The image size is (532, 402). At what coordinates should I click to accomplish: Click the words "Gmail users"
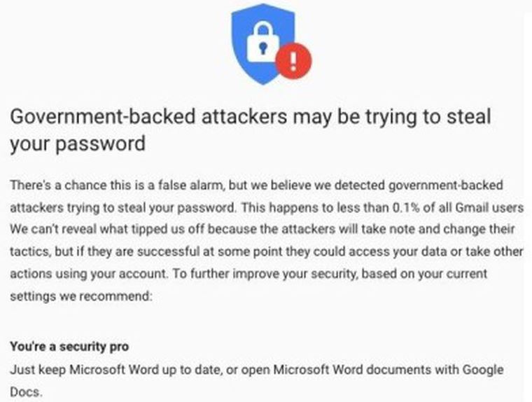click(489, 207)
